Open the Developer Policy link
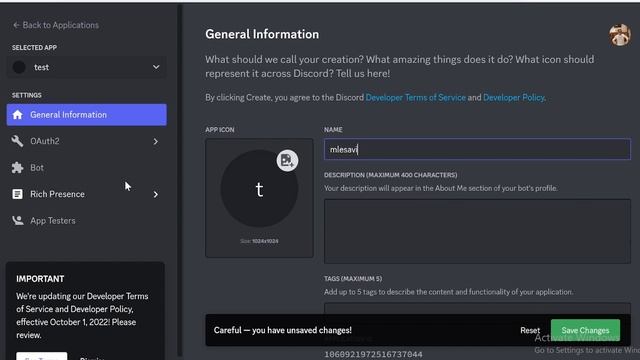This screenshot has width=640, height=360. 513,98
